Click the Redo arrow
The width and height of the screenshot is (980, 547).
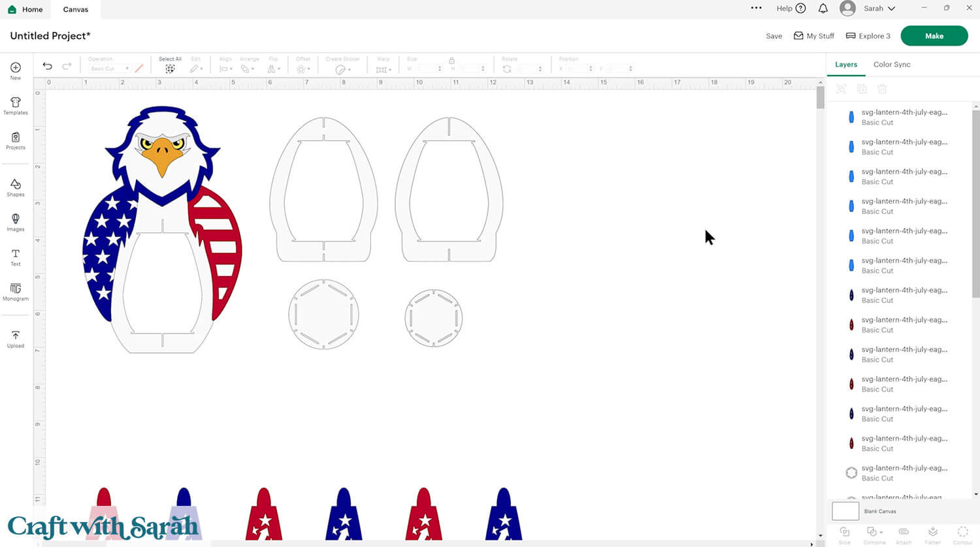click(67, 66)
